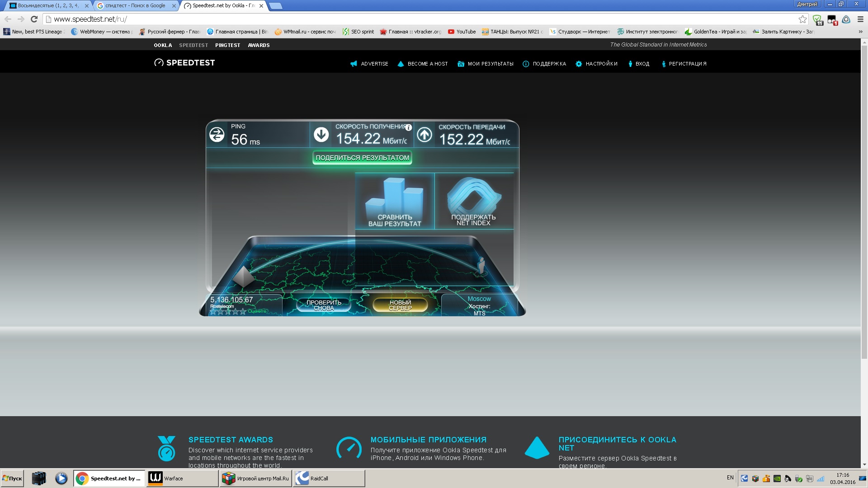
Task: Click 'МОБИЛЬНЫЕ ПРИЛОЖЕНИЯ' heading link
Action: [x=429, y=440]
